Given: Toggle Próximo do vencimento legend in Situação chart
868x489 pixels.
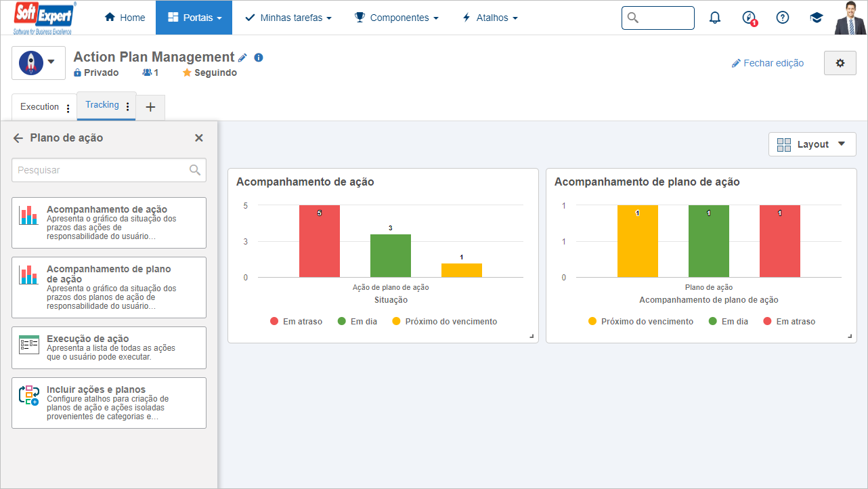Looking at the screenshot, I should [444, 322].
